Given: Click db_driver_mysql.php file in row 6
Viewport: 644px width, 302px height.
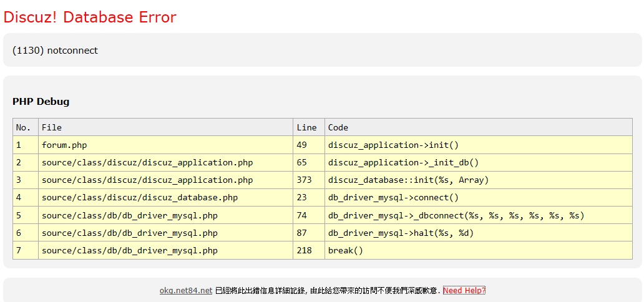Looking at the screenshot, I should point(165,233).
